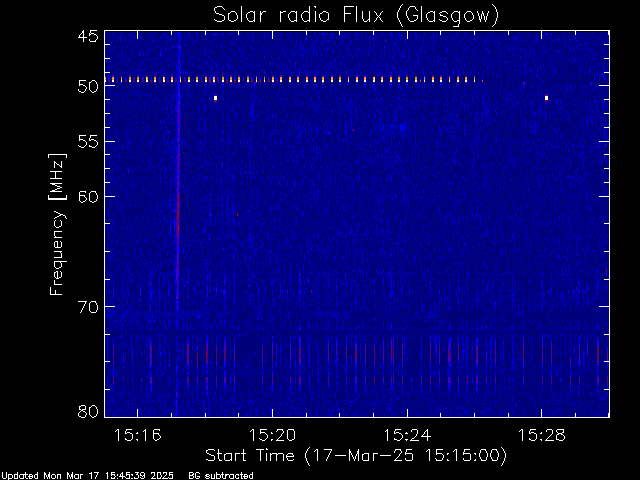This screenshot has width=640, height=480.
Task: Click the white burst marker near 15:28
Action: (547, 98)
